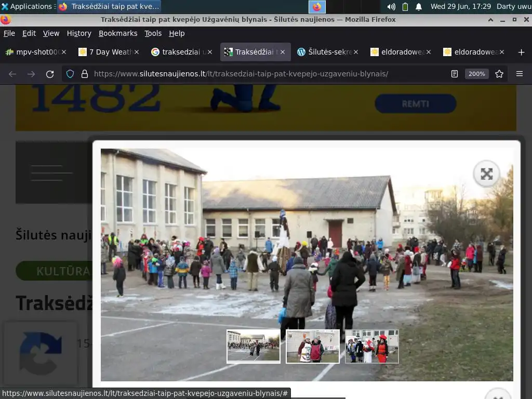
Task: Open the History menu
Action: [79, 33]
